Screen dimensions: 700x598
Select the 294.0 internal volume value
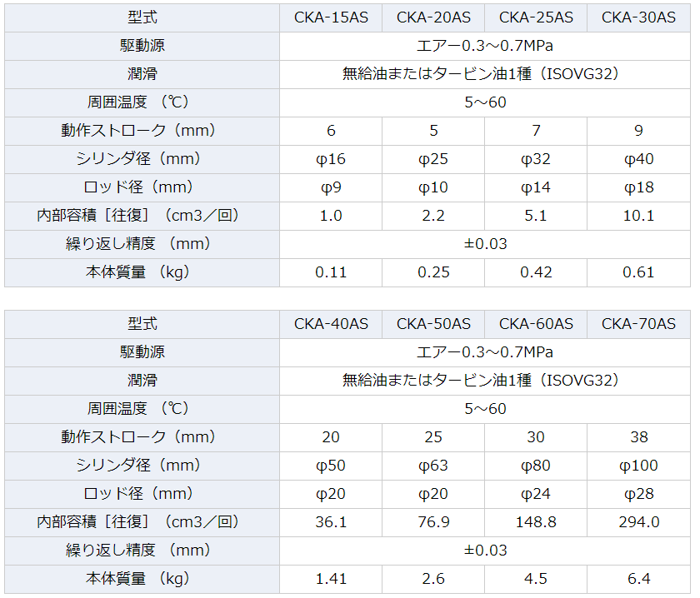point(639,522)
